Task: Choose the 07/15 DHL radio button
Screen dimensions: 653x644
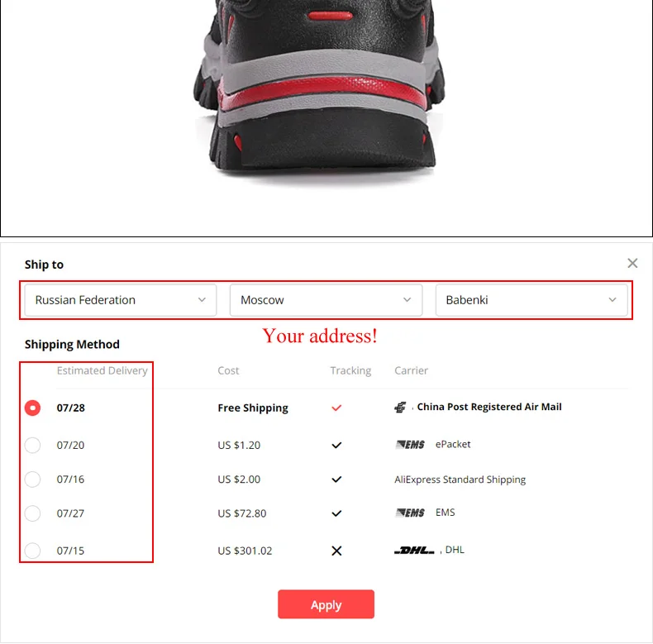Action: click(x=32, y=551)
